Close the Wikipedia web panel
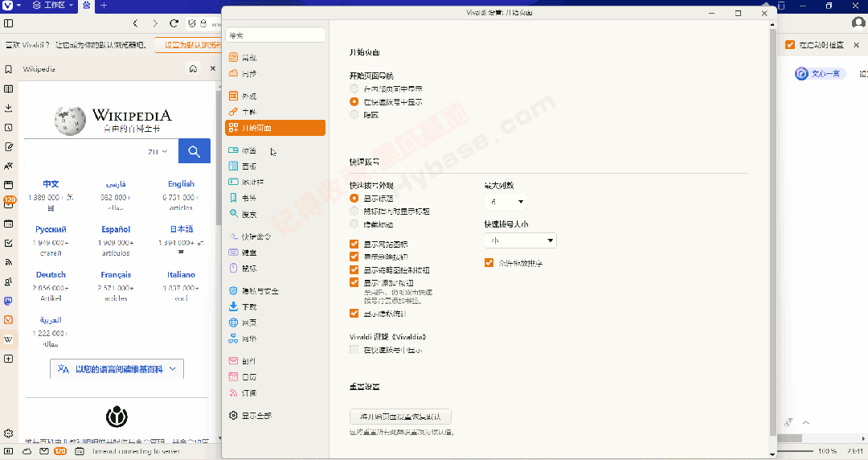 coord(212,68)
